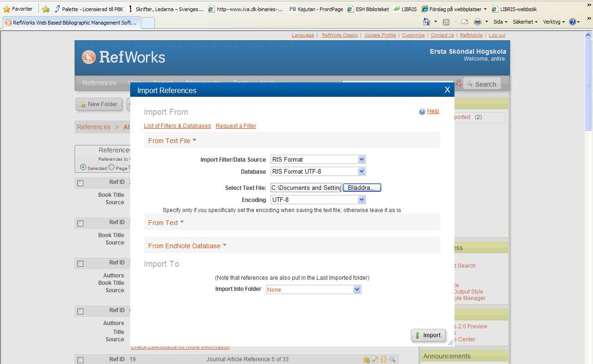Open the RefMobile link
Screen dimensions: 593x364
click(x=471, y=35)
